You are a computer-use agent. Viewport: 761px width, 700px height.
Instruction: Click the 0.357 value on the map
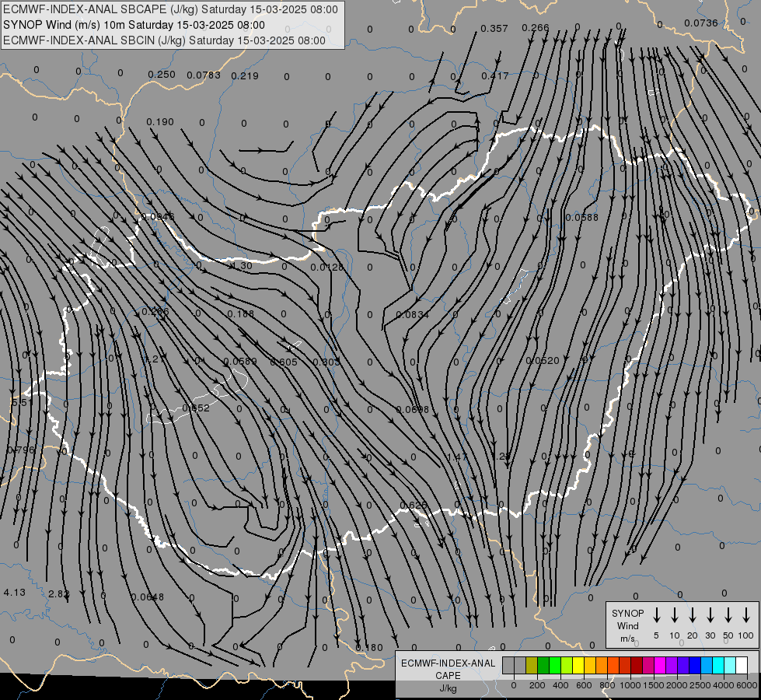pyautogui.click(x=494, y=29)
